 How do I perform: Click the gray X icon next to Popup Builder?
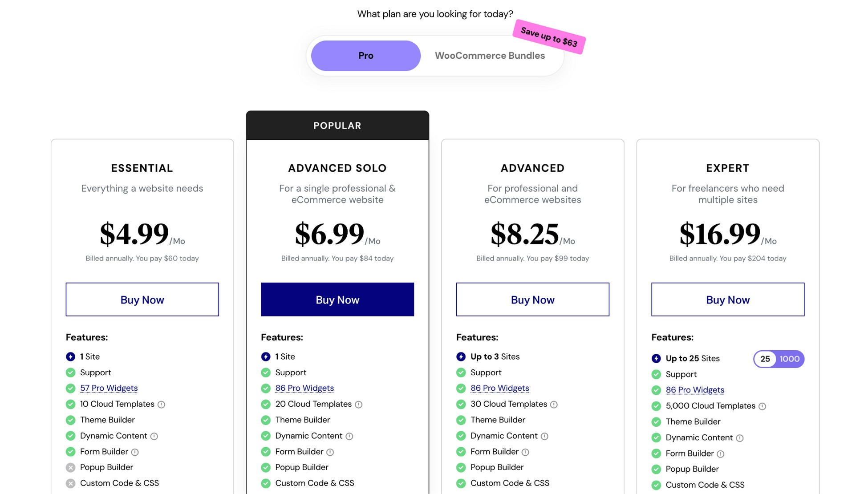71,467
